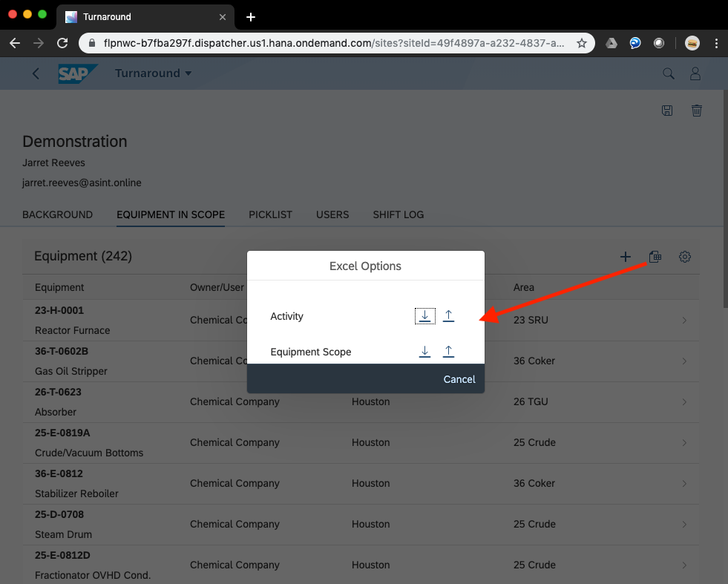The height and width of the screenshot is (584, 728).
Task: Expand the 36-E-0812 row chevron
Action: (684, 484)
